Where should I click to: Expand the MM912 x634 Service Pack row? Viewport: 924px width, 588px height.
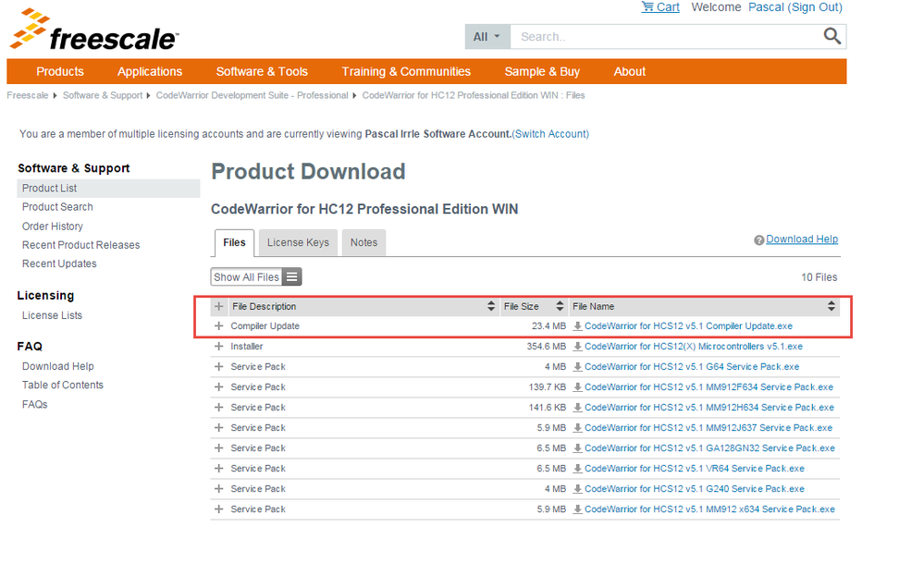(x=218, y=509)
